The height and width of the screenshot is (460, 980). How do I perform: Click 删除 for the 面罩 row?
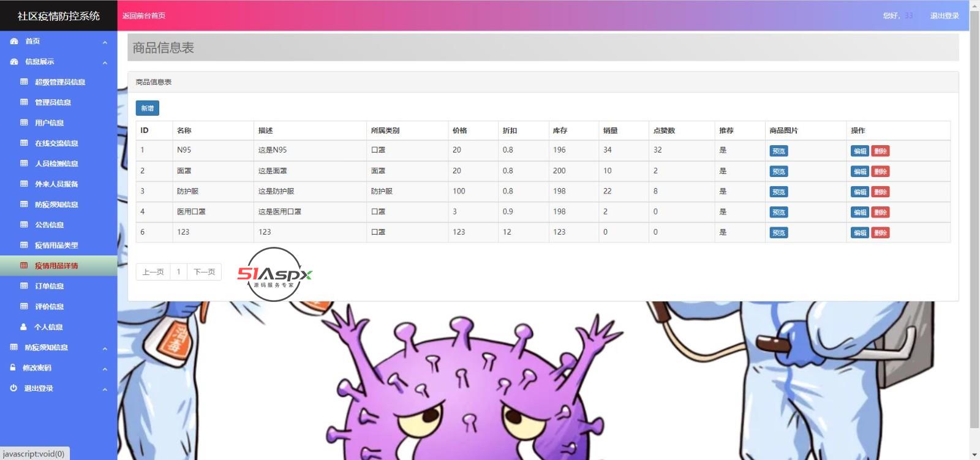(880, 172)
